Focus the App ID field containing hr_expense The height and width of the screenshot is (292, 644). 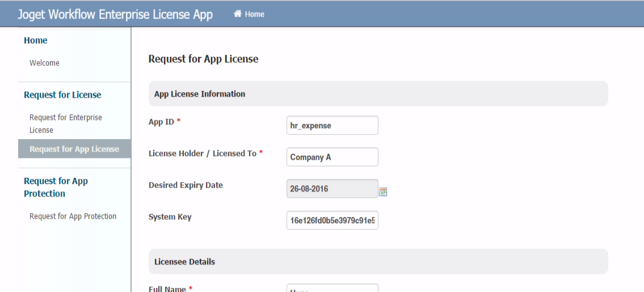pos(332,126)
